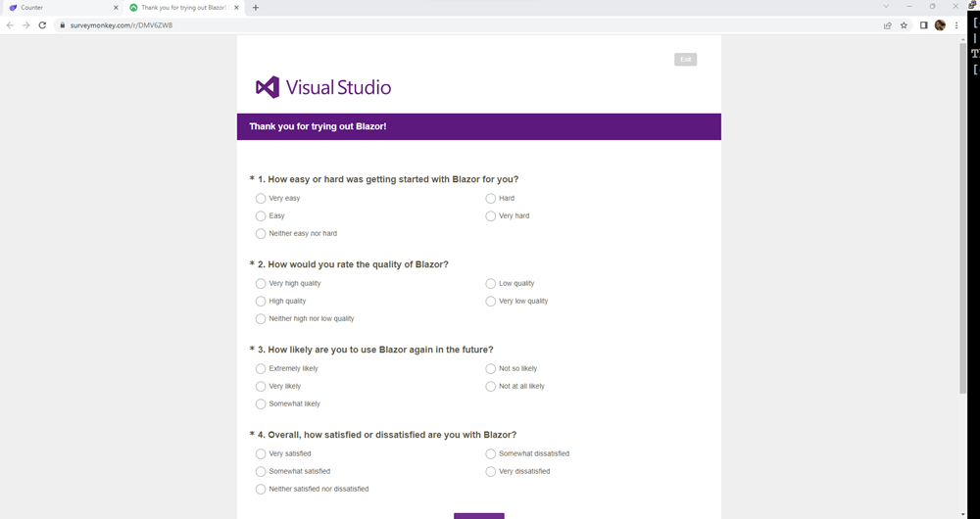Select Neither satisfied nor dissatisfied
This screenshot has width=980, height=519.
coord(261,489)
